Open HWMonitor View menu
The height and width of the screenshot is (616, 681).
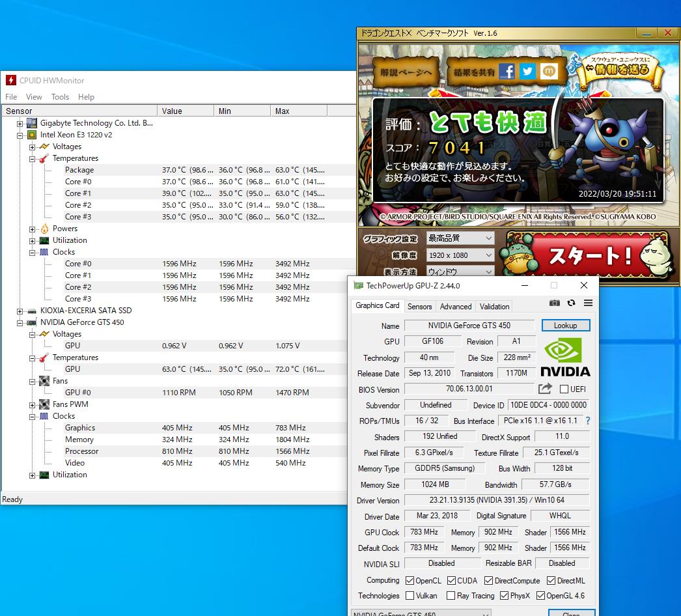click(x=34, y=97)
